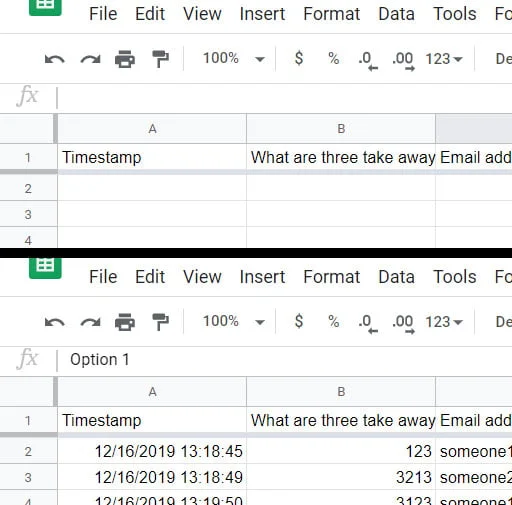The width and height of the screenshot is (512, 505).
Task: Increase decimal places in bottom toolbar
Action: pyautogui.click(x=403, y=324)
